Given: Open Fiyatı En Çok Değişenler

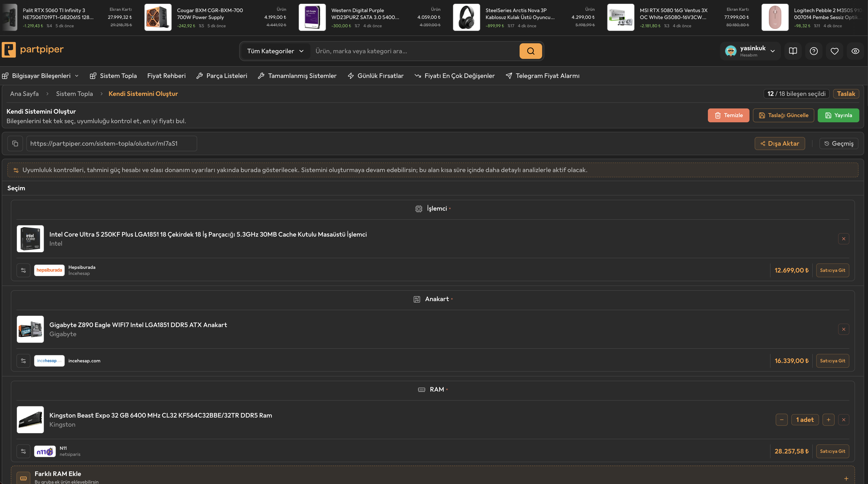Looking at the screenshot, I should click(x=455, y=76).
